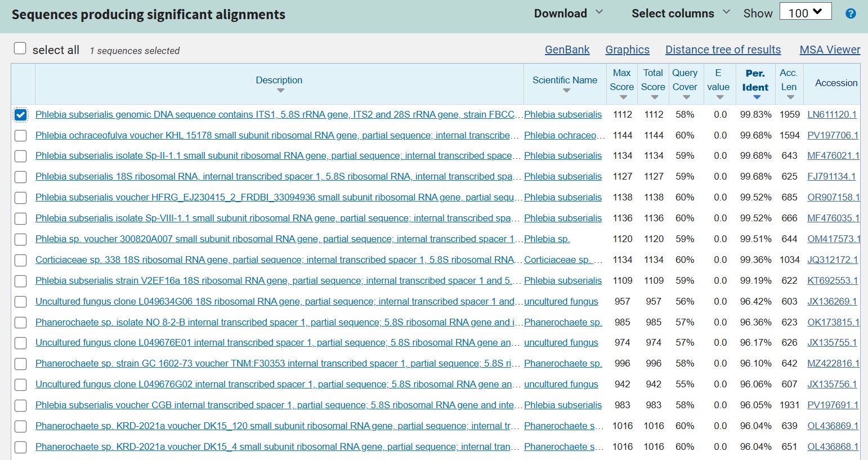Check the uncultured fungus clone L049634G06 row
This screenshot has height=460, width=868.
point(20,302)
